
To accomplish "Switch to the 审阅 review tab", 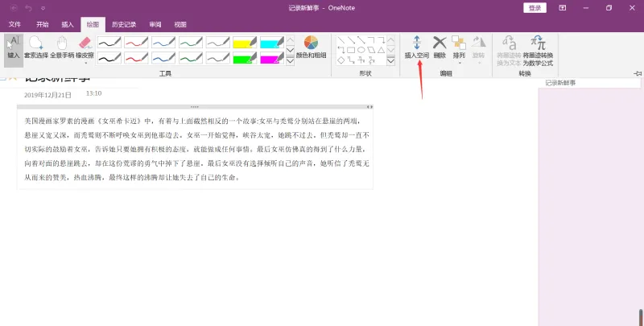I will (155, 25).
